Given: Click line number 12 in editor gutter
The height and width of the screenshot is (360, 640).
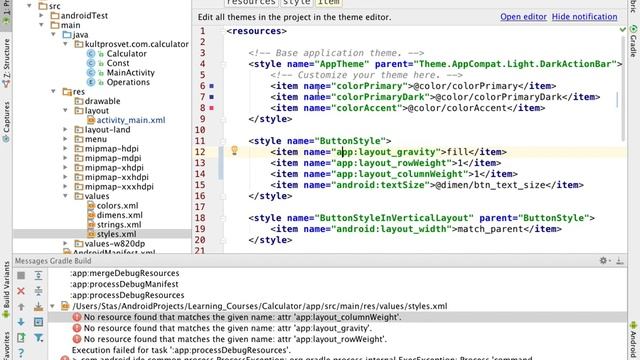Looking at the screenshot, I should 200,152.
